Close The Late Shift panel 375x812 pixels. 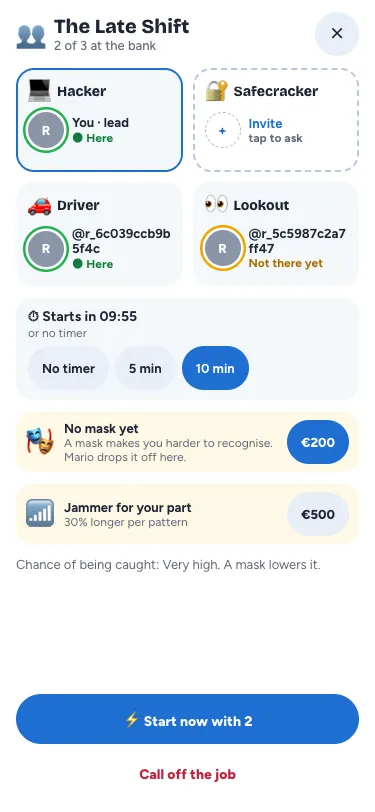point(337,34)
